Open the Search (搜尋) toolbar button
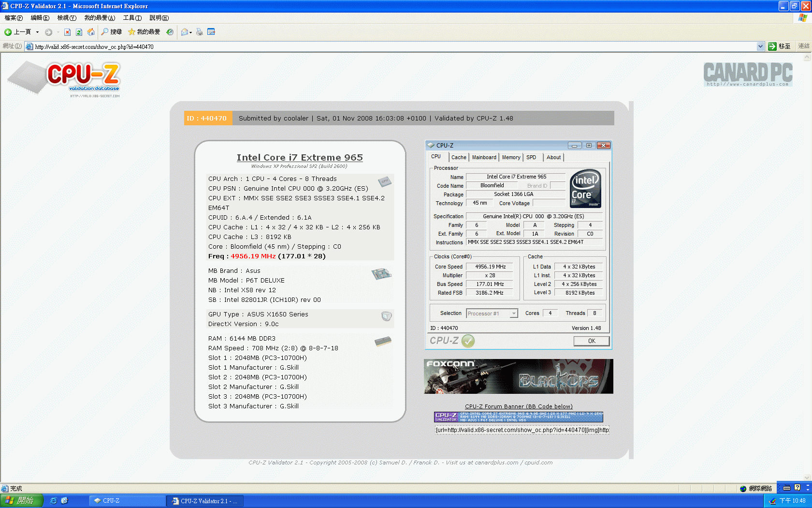 click(111, 32)
